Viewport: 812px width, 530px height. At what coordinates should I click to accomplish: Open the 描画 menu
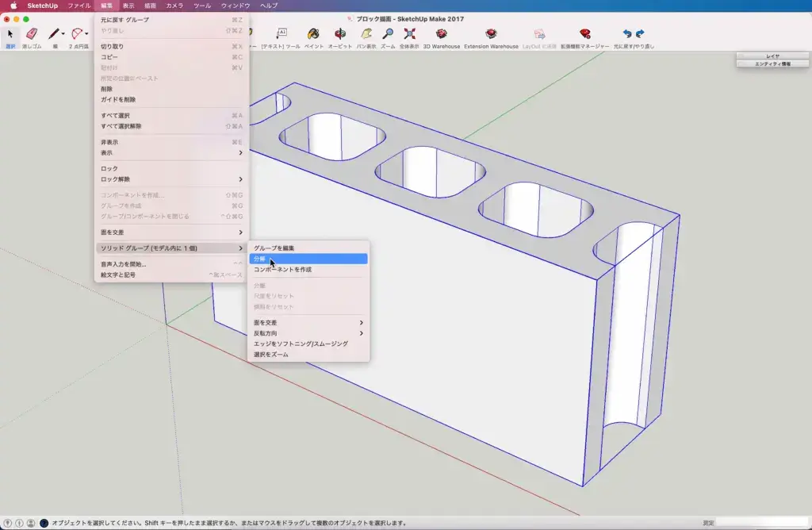point(150,6)
